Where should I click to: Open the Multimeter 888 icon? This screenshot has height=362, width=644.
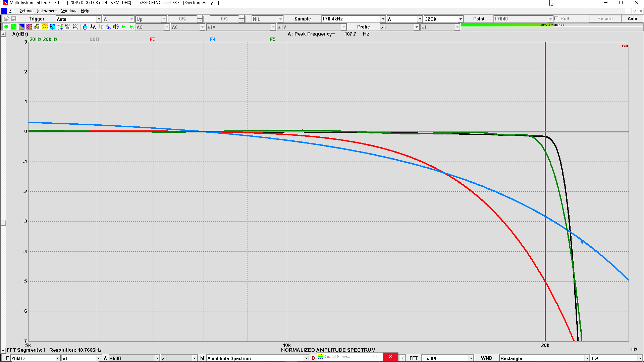click(29, 27)
